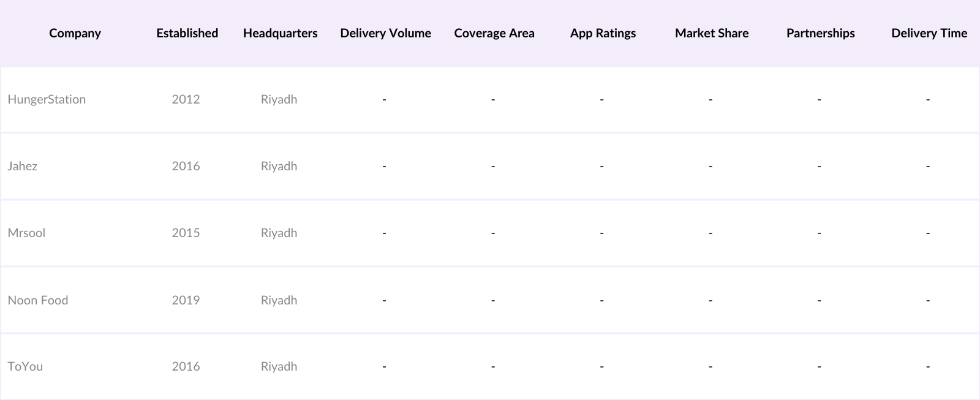
Task: Click the Delivery Time column header
Action: coord(929,33)
